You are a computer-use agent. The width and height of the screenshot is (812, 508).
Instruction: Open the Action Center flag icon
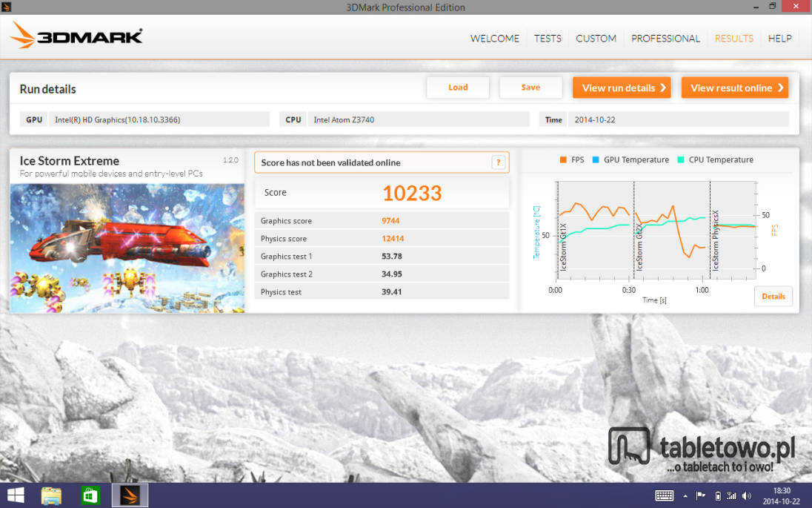point(701,495)
